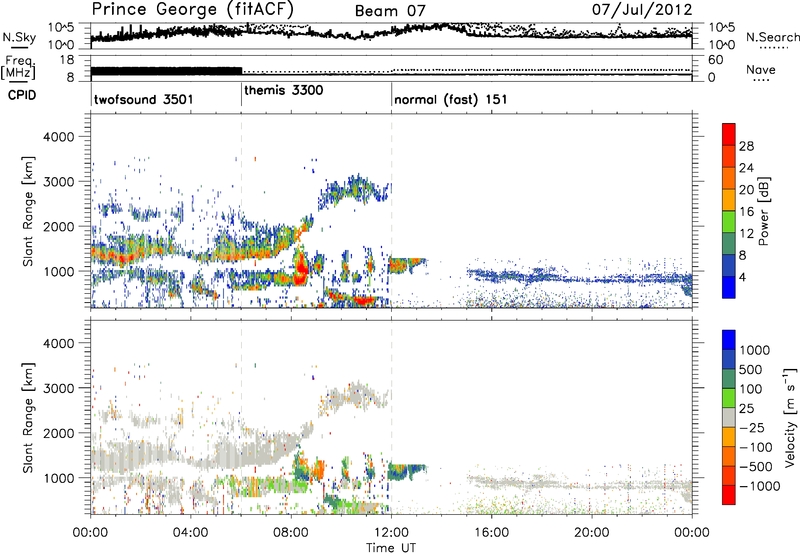Viewport: 800px width, 554px height.
Task: Pick the bright blue bottom segment of the Power bar
Action: (x=729, y=287)
